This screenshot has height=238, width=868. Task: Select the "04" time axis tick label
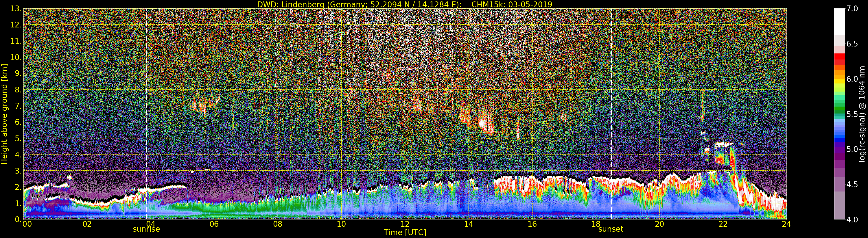pos(151,224)
